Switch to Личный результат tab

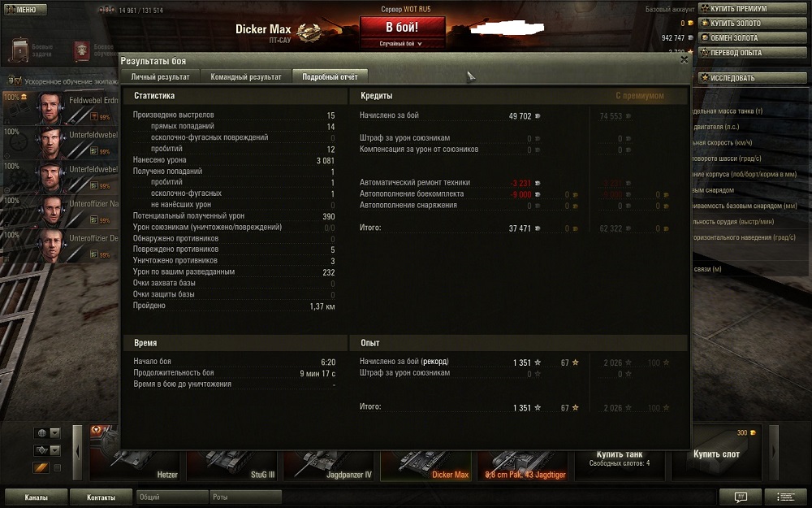click(160, 76)
